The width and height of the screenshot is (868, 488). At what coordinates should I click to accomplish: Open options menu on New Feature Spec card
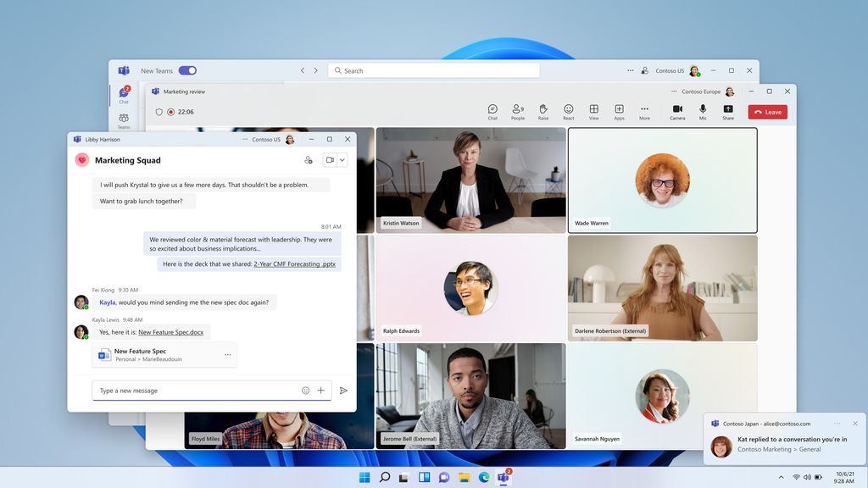point(227,355)
